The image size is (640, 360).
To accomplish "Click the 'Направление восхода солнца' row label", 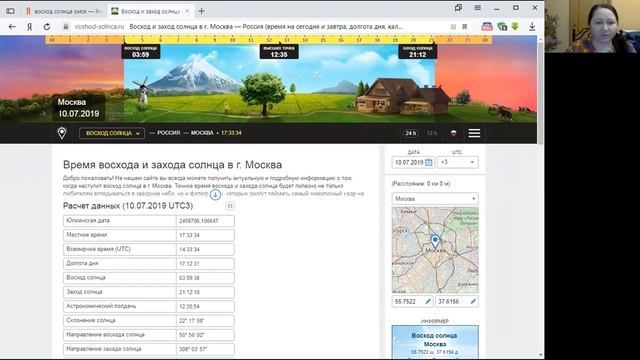I will coord(105,335).
